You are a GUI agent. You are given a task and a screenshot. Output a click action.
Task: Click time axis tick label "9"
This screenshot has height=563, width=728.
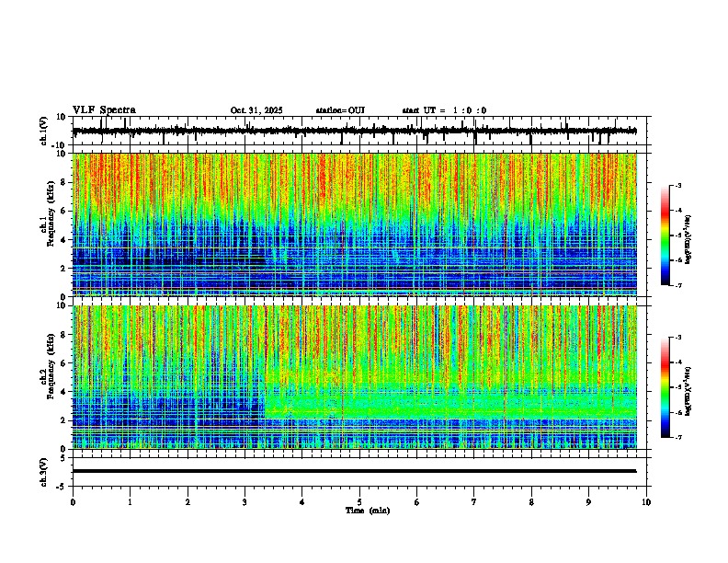pyautogui.click(x=588, y=502)
